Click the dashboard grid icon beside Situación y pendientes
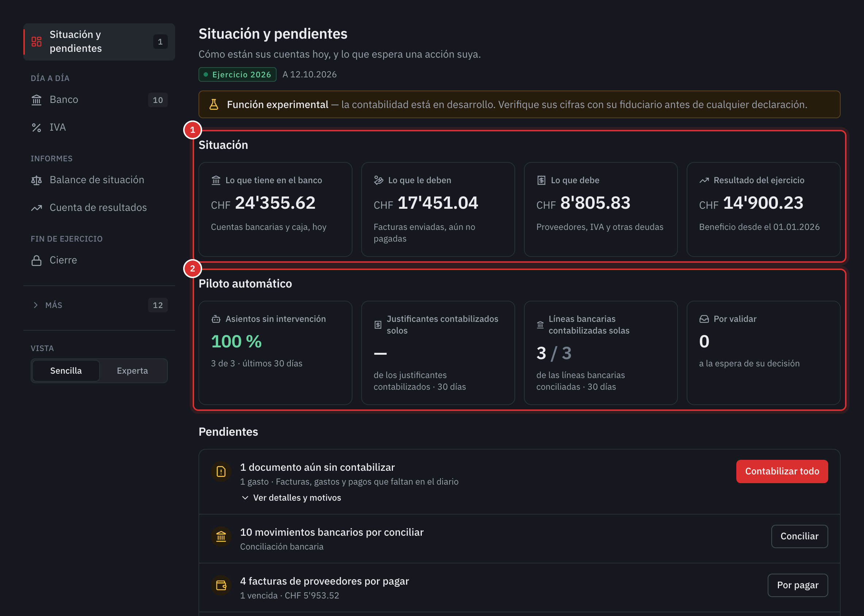The width and height of the screenshot is (864, 616). pos(36,42)
